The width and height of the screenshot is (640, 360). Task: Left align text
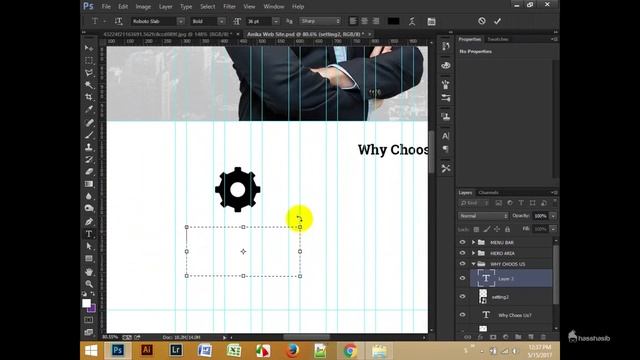pos(353,21)
